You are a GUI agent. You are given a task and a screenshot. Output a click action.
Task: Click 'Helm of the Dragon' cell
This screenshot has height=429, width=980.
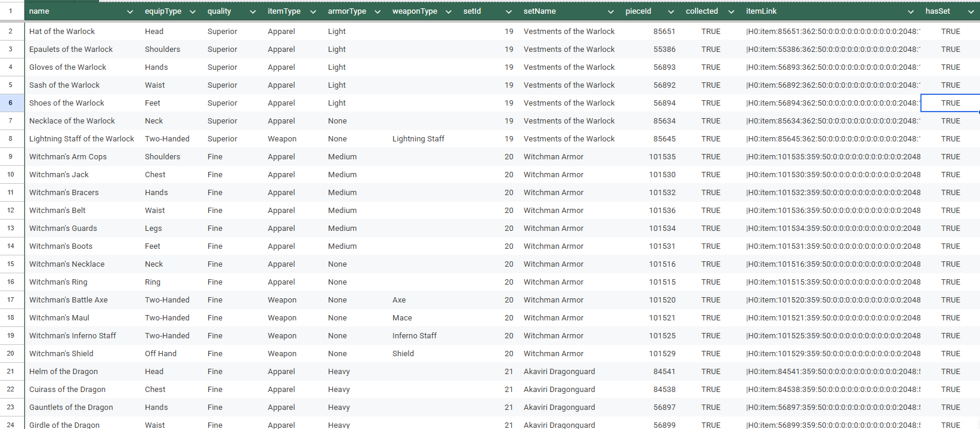tap(63, 371)
